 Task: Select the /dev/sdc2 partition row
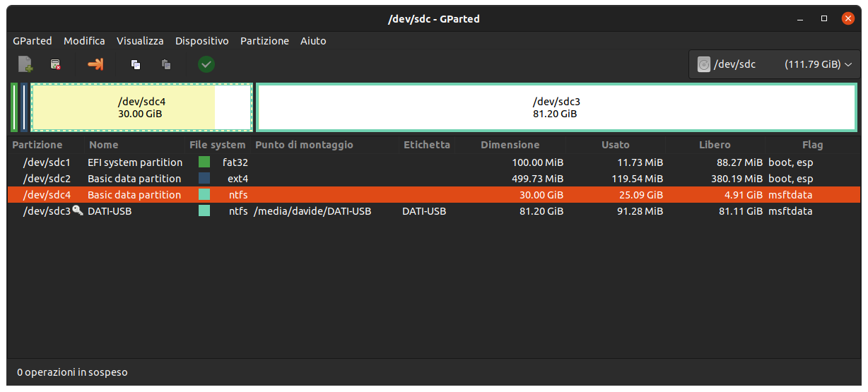434,178
